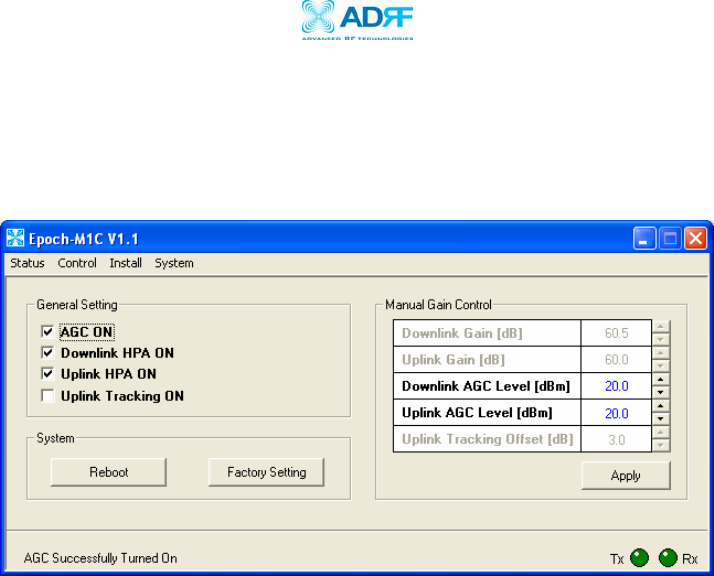Raise Downlink AGC Level with up arrow

click(x=661, y=379)
